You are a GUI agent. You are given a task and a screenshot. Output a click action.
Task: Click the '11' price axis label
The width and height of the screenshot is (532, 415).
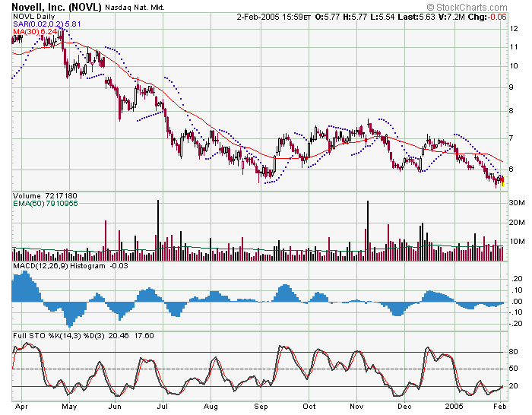[x=514, y=47]
